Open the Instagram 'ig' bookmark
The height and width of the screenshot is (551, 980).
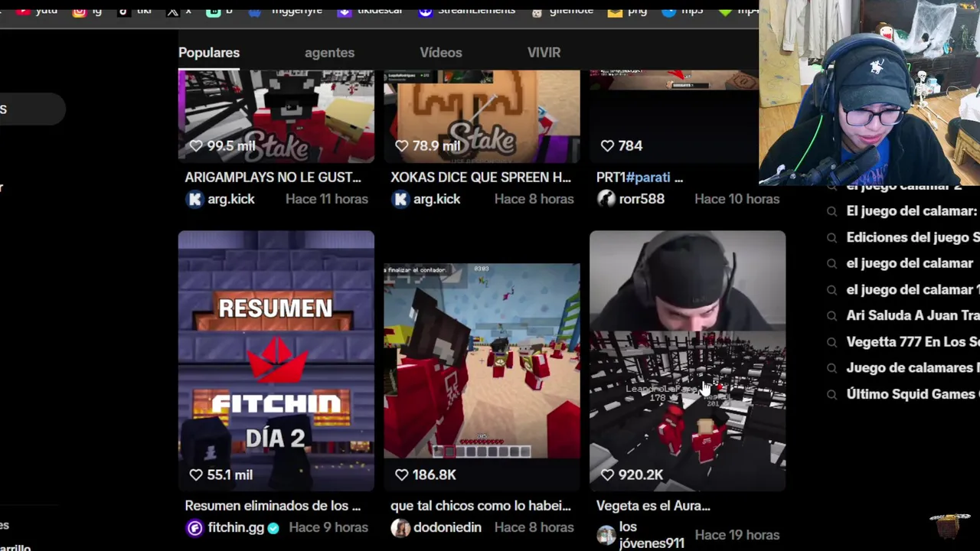87,11
